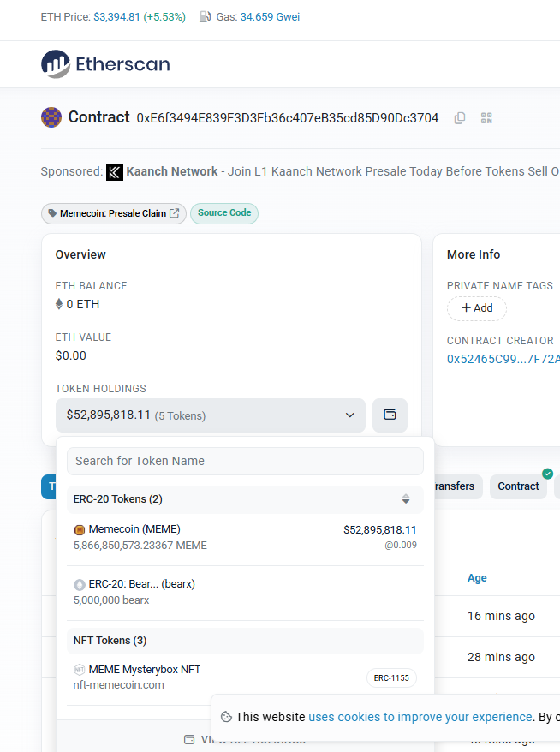The height and width of the screenshot is (752, 560).
Task: Collapse the token holdings dropdown
Action: pyautogui.click(x=211, y=415)
